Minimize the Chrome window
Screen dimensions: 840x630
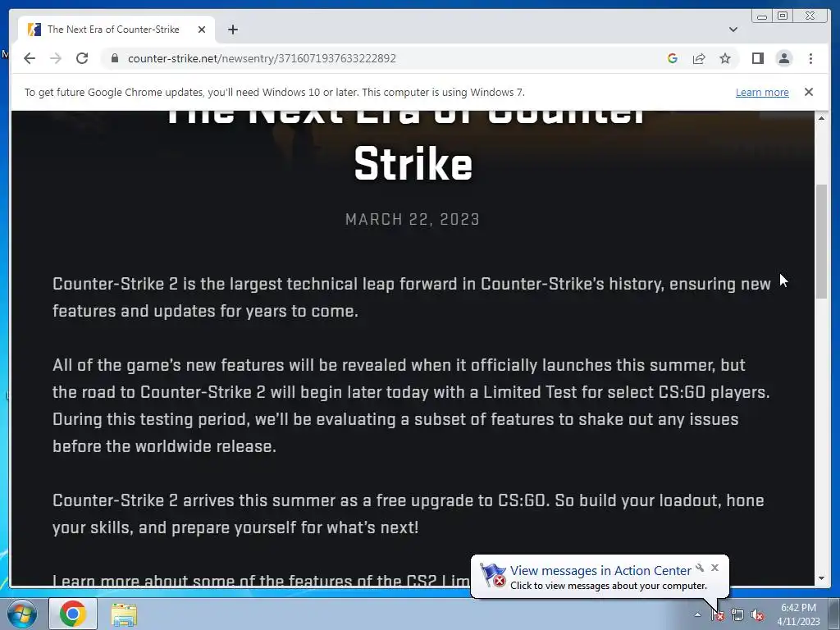pos(762,16)
